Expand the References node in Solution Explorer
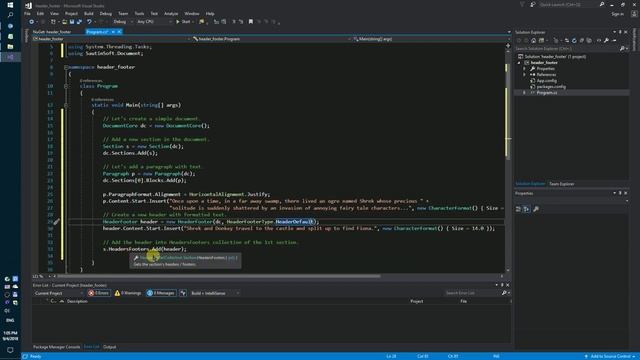The height and width of the screenshot is (360, 640). point(524,75)
